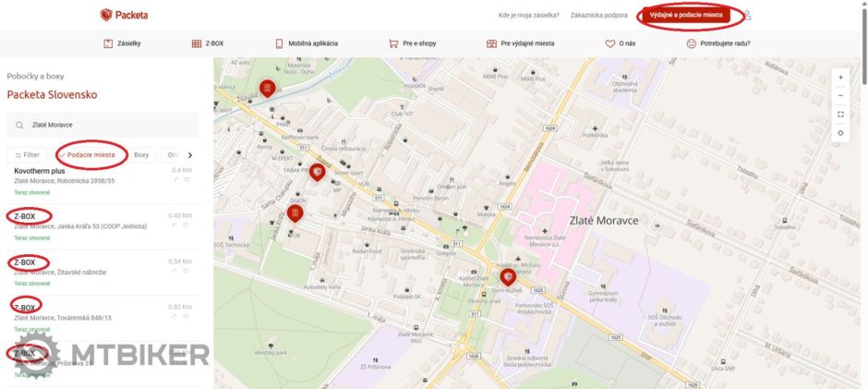
Task: Click the Packeta logo
Action: pyautogui.click(x=124, y=15)
